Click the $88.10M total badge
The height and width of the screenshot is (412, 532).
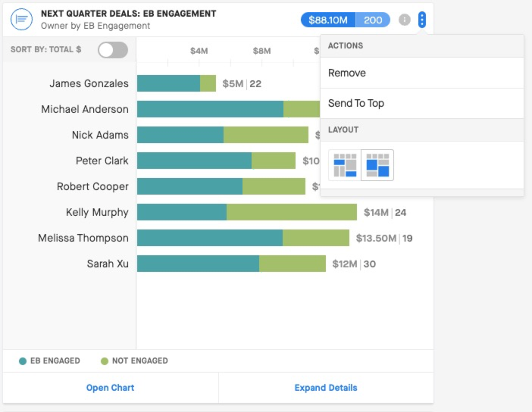328,20
